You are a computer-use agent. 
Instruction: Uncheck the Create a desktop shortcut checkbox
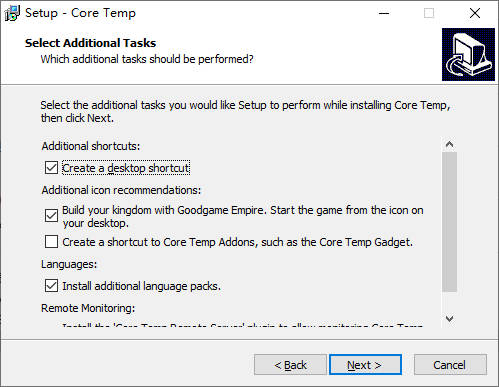coord(51,168)
